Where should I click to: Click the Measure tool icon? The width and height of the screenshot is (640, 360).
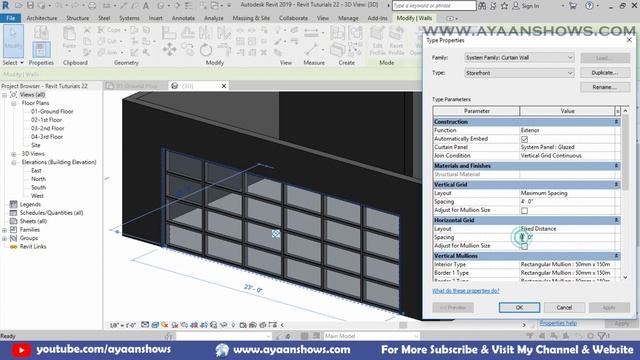[312, 50]
